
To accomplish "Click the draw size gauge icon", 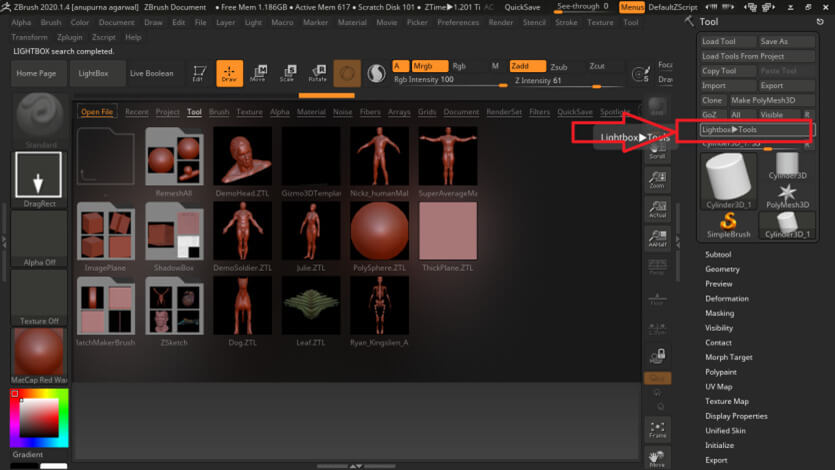I will pos(641,74).
